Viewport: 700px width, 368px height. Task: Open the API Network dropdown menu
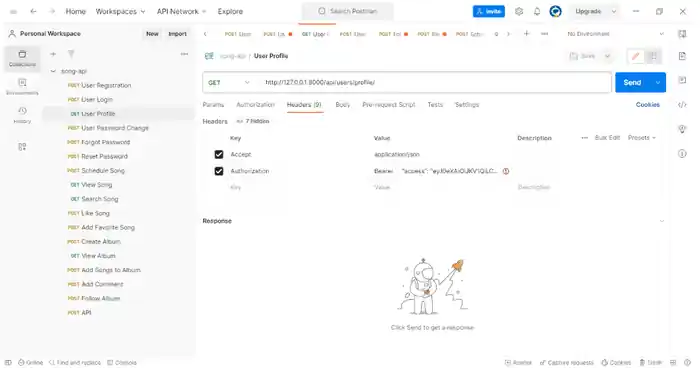(x=181, y=11)
